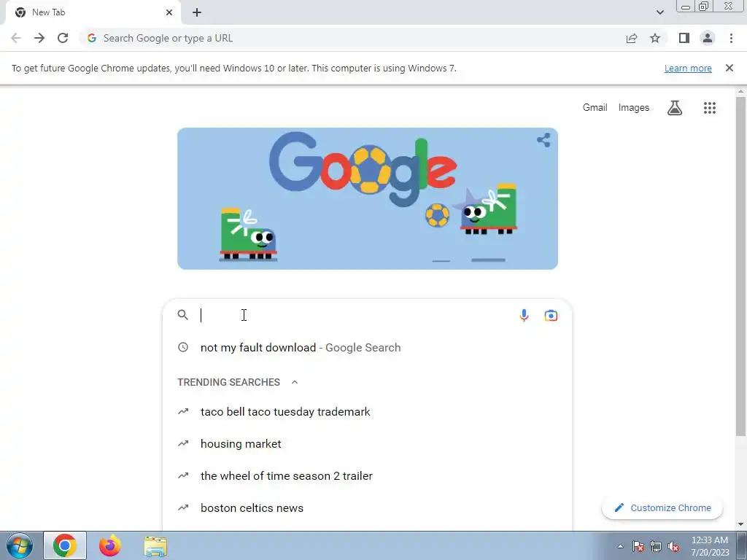Image resolution: width=747 pixels, height=560 pixels.
Task: Click the page vertical scrollbar thumb
Action: coord(740,265)
